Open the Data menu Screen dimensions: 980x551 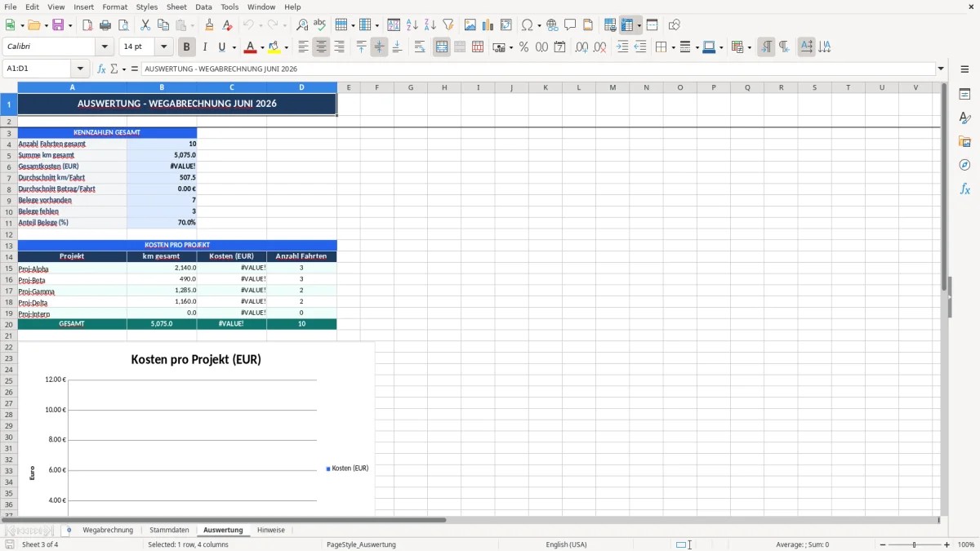click(203, 7)
